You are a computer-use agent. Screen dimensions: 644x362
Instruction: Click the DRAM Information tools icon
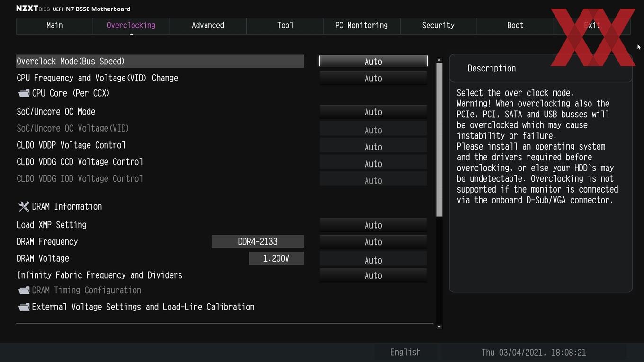pyautogui.click(x=24, y=206)
